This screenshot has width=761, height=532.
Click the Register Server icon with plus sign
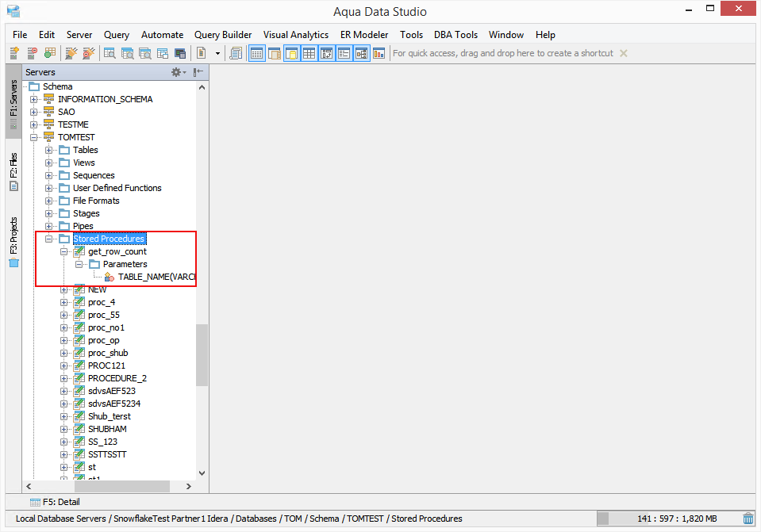point(14,53)
